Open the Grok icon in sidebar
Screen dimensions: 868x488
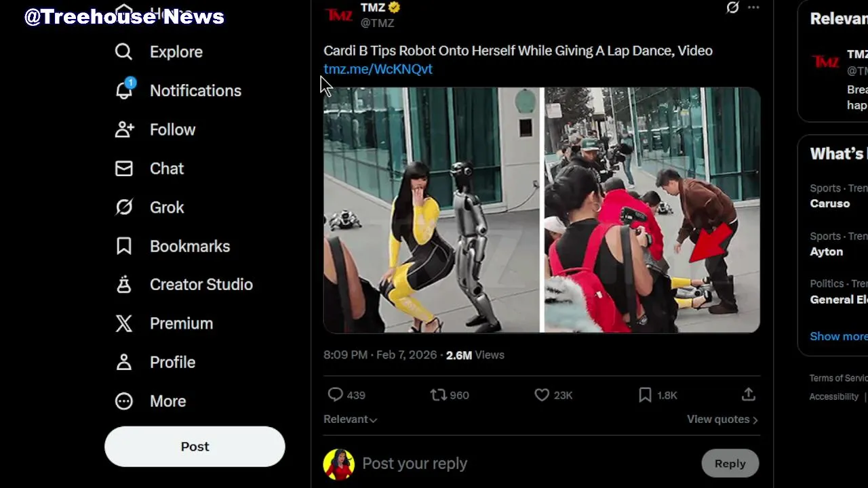[x=123, y=207]
